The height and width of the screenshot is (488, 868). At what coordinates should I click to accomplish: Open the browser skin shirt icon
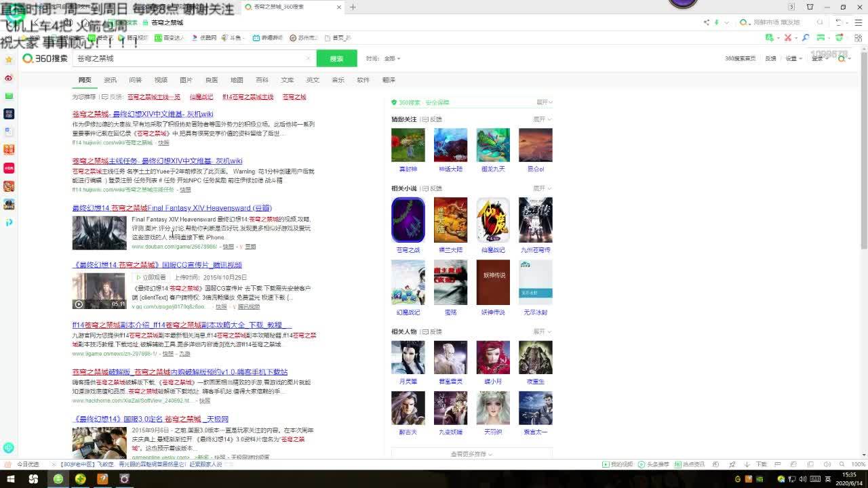pos(810,7)
